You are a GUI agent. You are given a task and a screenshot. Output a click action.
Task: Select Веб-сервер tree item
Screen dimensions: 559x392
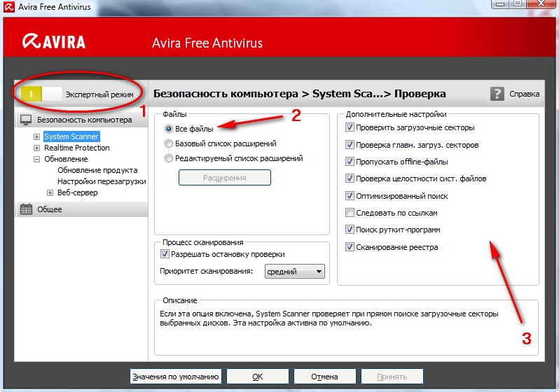(77, 192)
